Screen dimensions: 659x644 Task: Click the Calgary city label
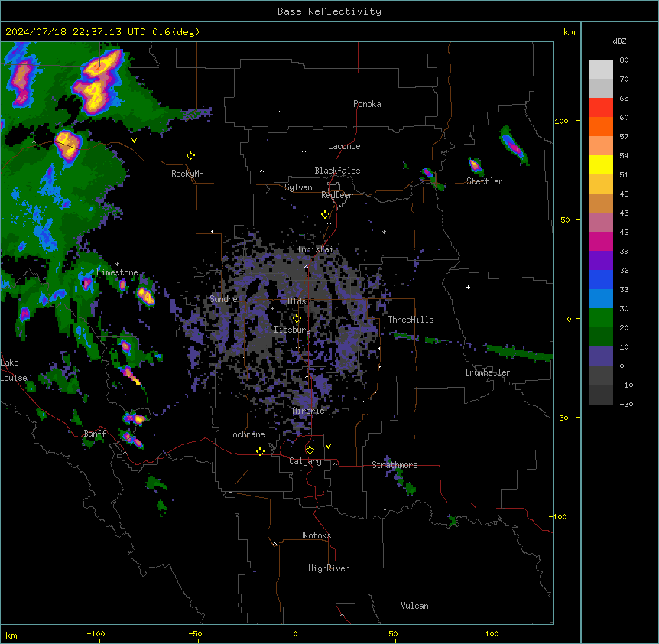305,461
